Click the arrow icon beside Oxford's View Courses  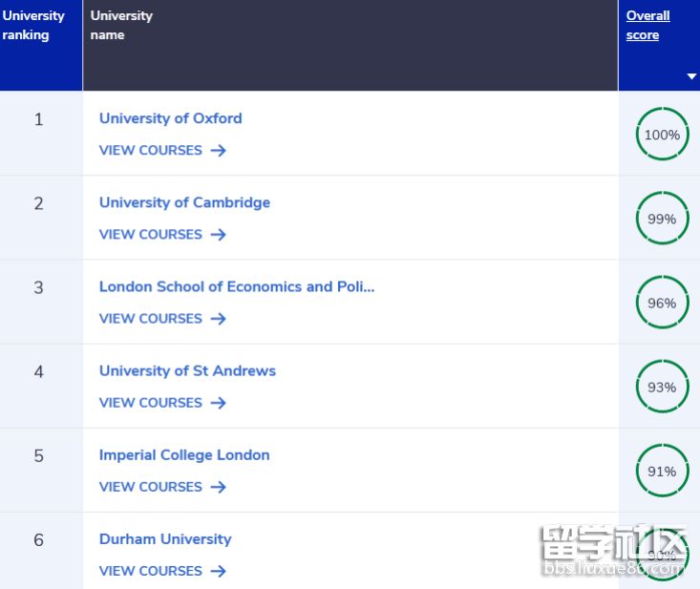pyautogui.click(x=218, y=151)
